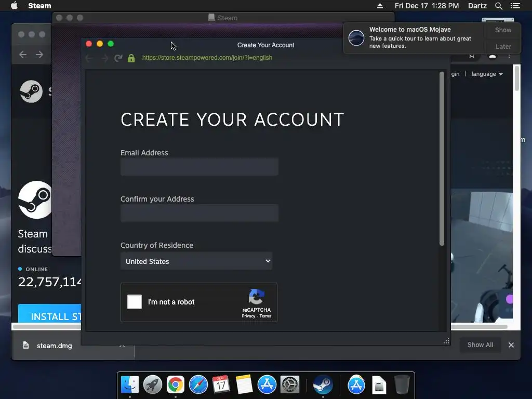Click the large Steam logo on webpage
The height and width of the screenshot is (399, 532).
coord(35,200)
